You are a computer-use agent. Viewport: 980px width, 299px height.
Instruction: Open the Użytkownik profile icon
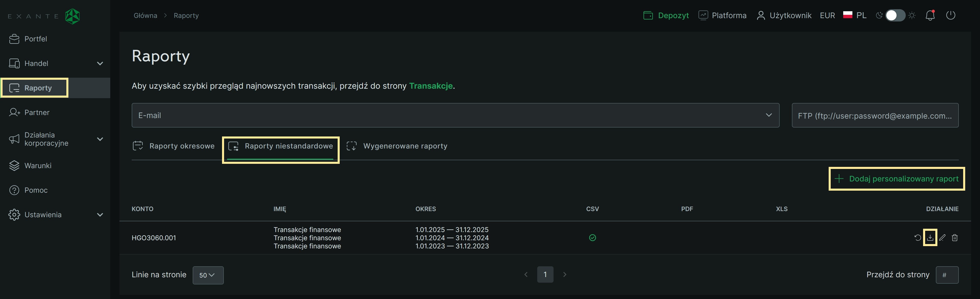click(761, 16)
